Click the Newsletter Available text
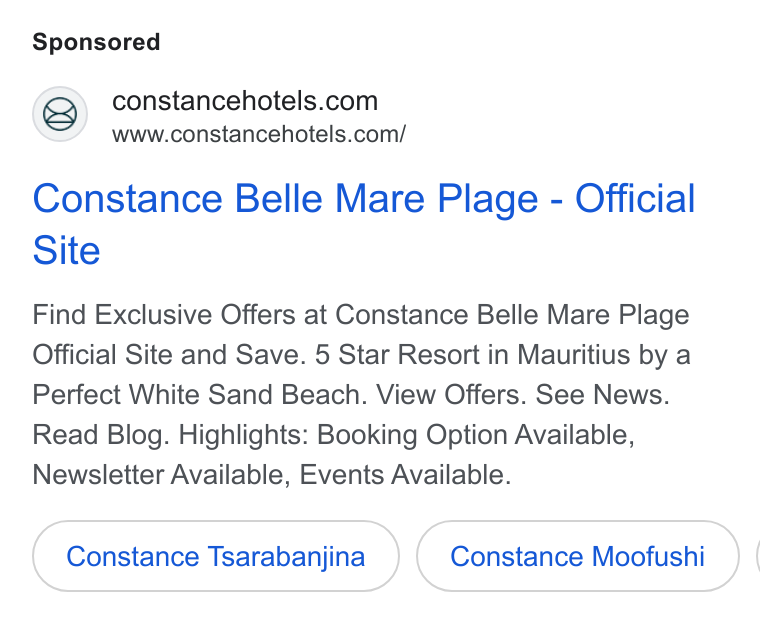The image size is (760, 624). pos(161,474)
